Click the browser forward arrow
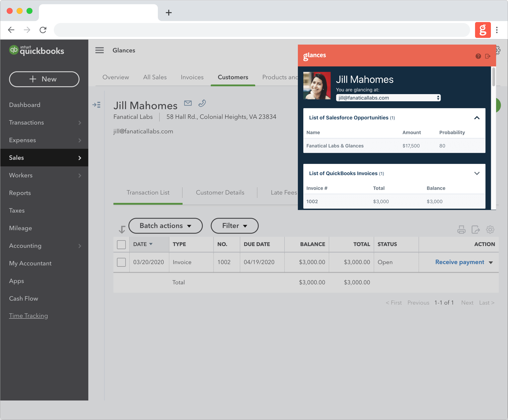 [x=27, y=30]
